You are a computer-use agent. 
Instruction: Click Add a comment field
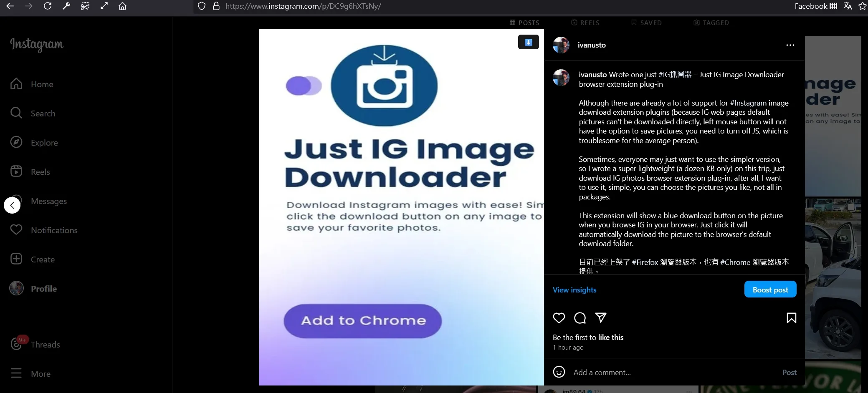pyautogui.click(x=674, y=372)
